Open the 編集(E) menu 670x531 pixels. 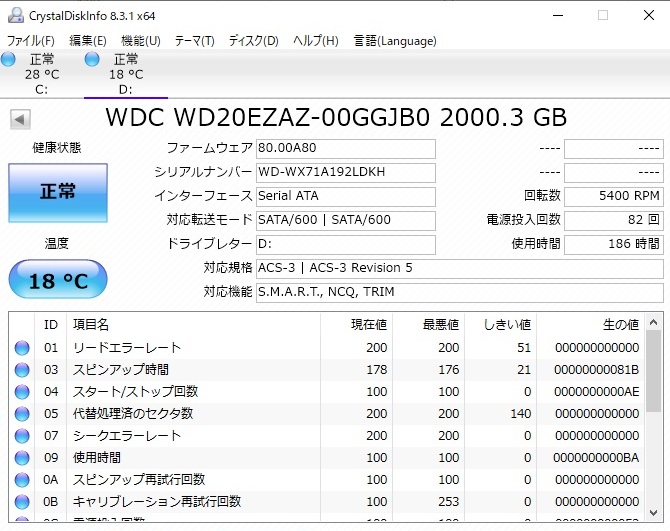click(x=88, y=41)
